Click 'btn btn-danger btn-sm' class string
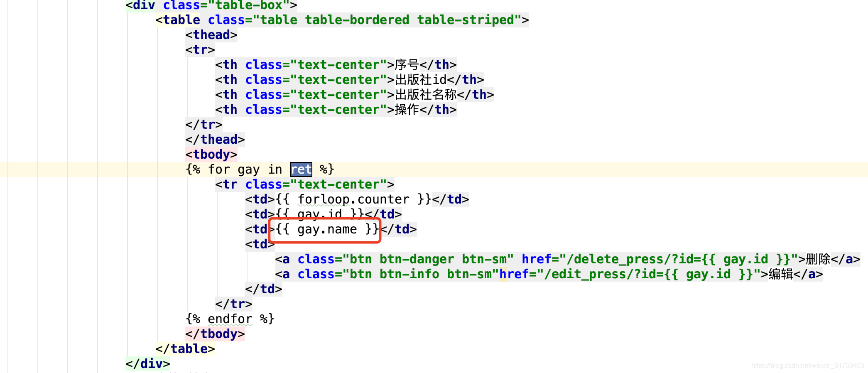 coord(428,259)
